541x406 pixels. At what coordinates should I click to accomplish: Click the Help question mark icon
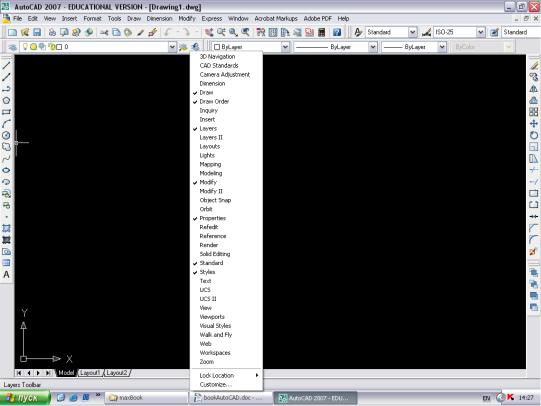[x=337, y=32]
